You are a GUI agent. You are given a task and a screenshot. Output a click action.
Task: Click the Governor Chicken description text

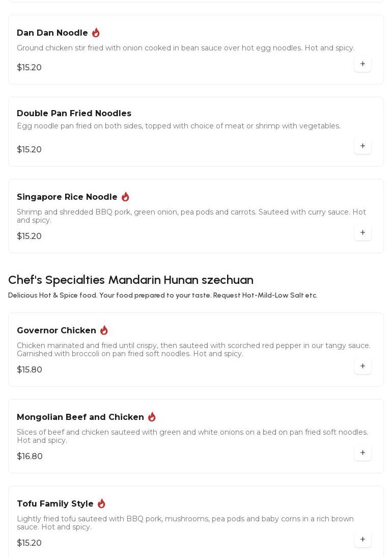193,350
